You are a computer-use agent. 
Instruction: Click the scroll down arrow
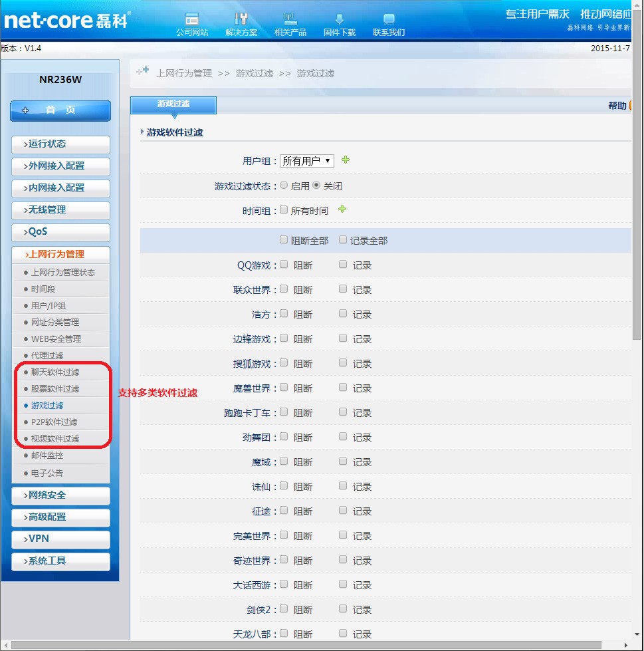click(x=637, y=634)
